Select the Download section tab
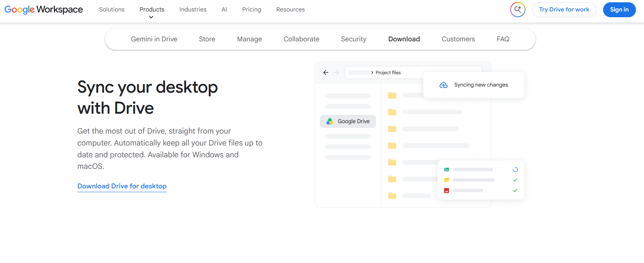Screen dimensions: 644x263 pyautogui.click(x=404, y=39)
